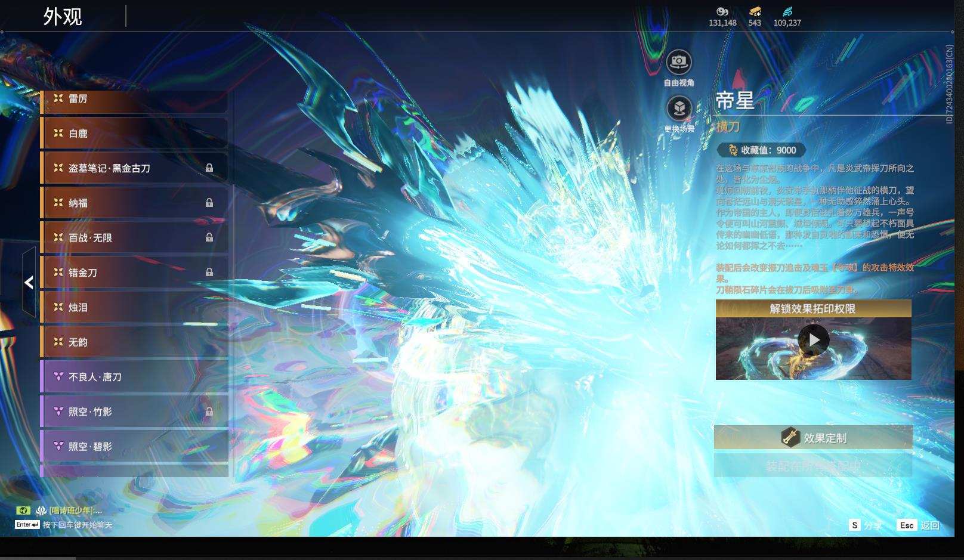Screen dimensions: 964x560
Task: Click the lock icon on 错金刀
Action: pyautogui.click(x=209, y=273)
